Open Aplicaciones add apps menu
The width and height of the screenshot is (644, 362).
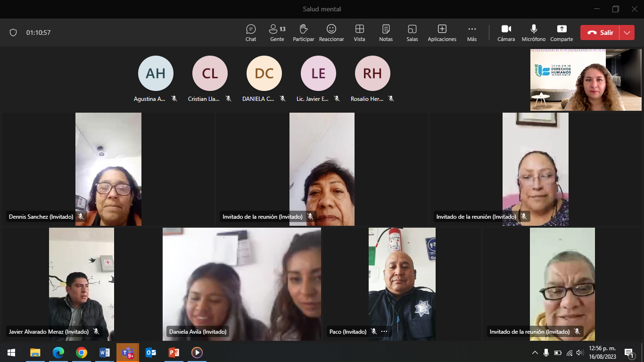pyautogui.click(x=442, y=33)
